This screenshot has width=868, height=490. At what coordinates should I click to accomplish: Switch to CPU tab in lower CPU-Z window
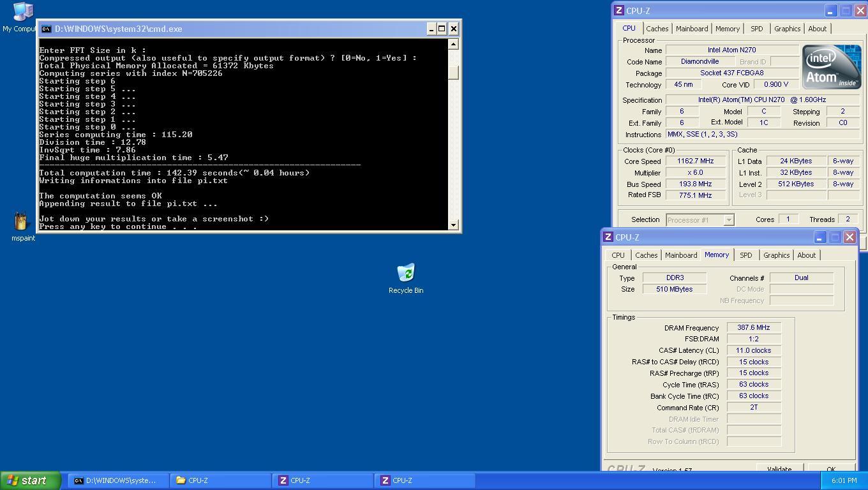click(x=618, y=255)
